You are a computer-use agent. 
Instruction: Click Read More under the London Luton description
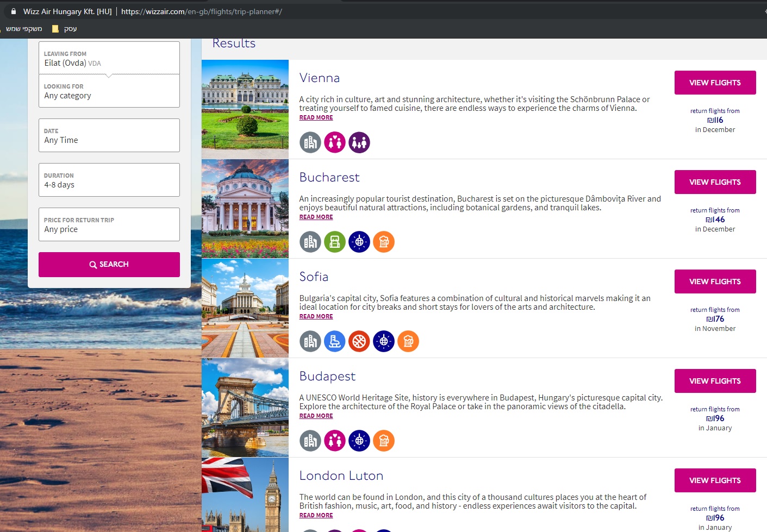pyautogui.click(x=316, y=515)
